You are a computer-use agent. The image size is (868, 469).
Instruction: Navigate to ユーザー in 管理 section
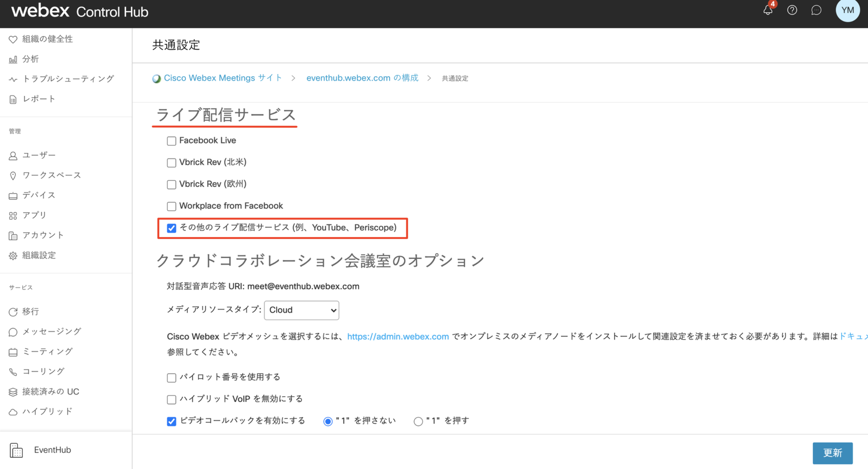click(39, 155)
